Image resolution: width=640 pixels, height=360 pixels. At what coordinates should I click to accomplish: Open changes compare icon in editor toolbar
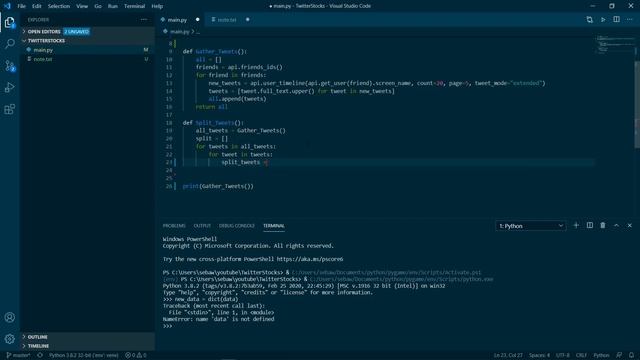coord(589,20)
